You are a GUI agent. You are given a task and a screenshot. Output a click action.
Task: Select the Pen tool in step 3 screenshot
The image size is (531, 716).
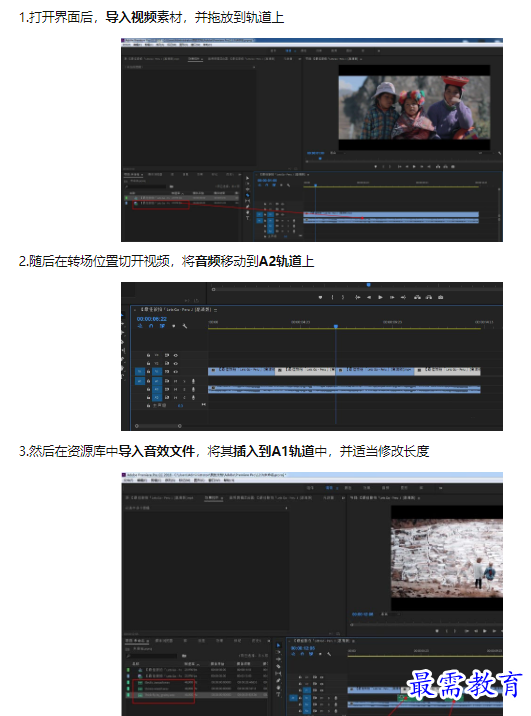[x=279, y=680]
